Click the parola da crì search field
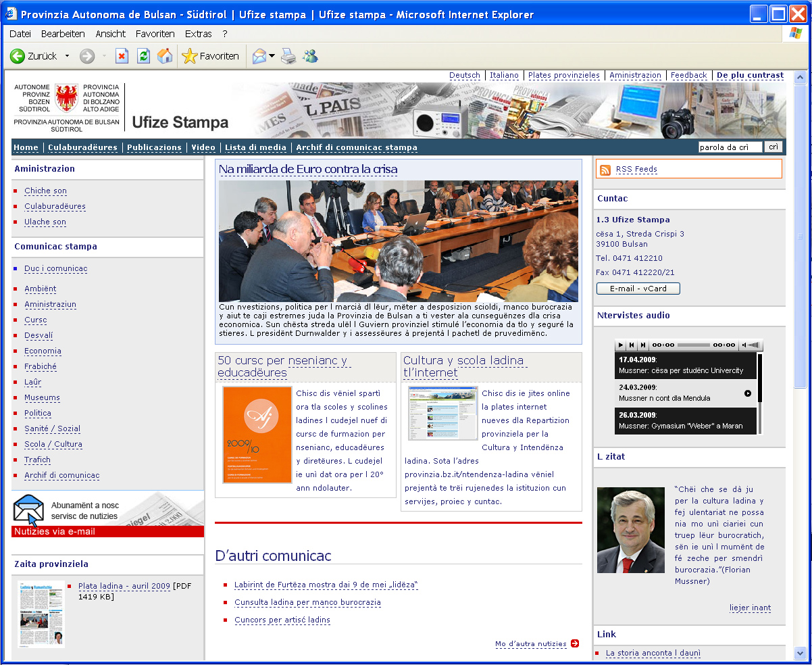The width and height of the screenshot is (812, 665). (x=730, y=147)
